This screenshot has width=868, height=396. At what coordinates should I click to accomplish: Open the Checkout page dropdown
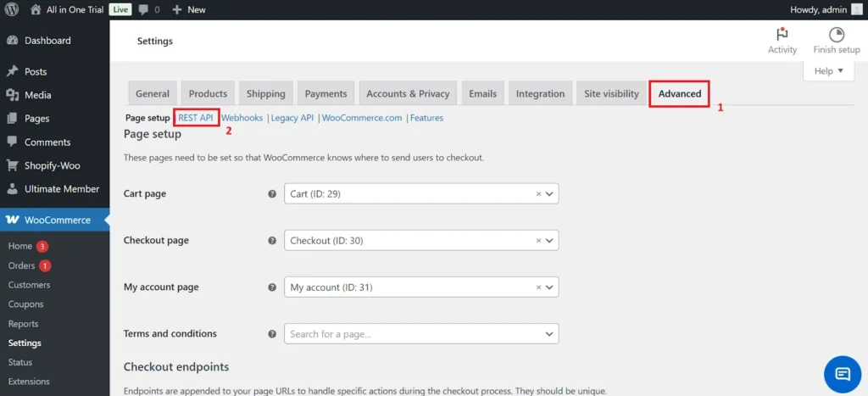click(550, 241)
